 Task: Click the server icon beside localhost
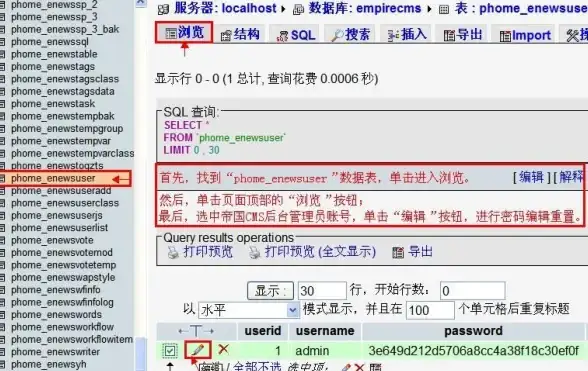click(x=164, y=9)
